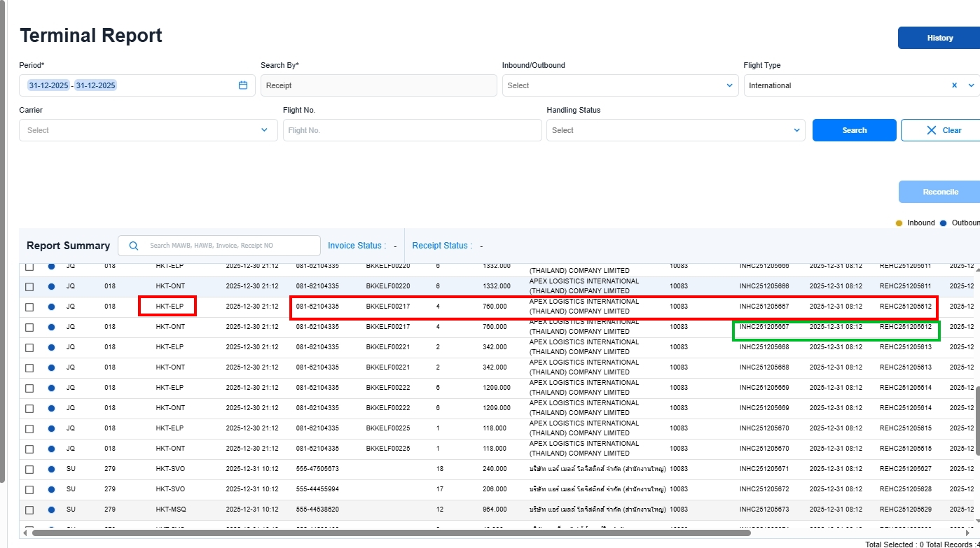Expand the Inbound/Outbound dropdown
Screen dimensions: 980x548
(619, 85)
